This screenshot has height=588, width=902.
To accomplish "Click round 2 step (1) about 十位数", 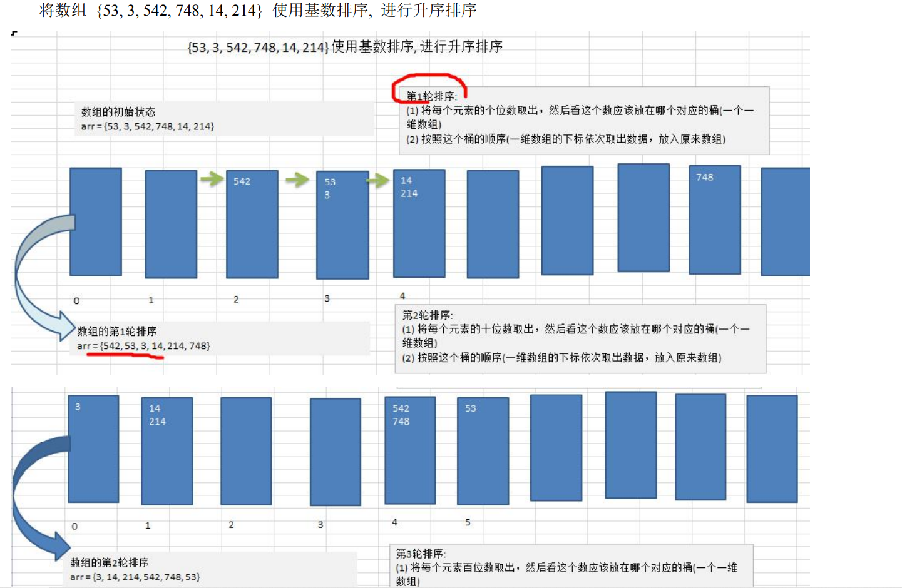I will pos(576,336).
